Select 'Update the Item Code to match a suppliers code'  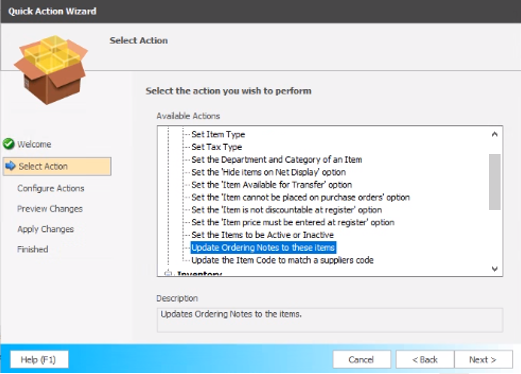click(x=282, y=260)
